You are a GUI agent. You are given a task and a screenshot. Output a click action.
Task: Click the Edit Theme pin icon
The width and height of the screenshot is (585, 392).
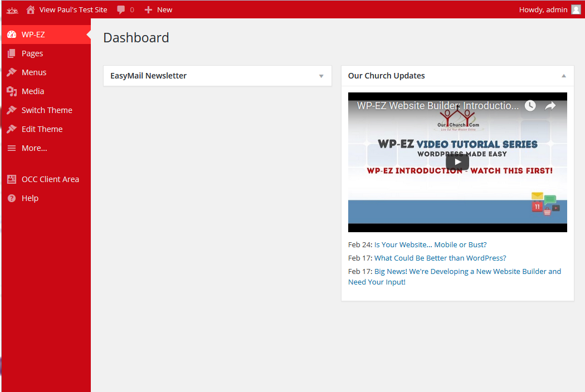12,129
